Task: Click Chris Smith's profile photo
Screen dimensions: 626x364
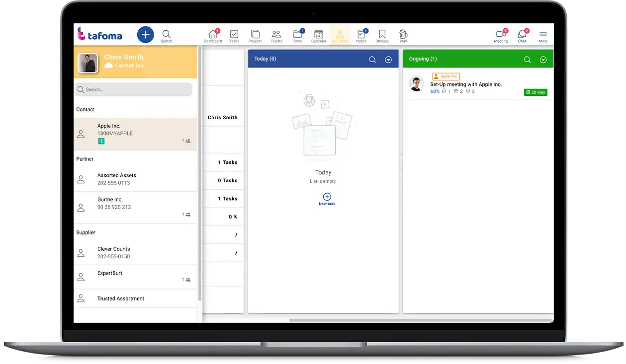Action: (88, 63)
